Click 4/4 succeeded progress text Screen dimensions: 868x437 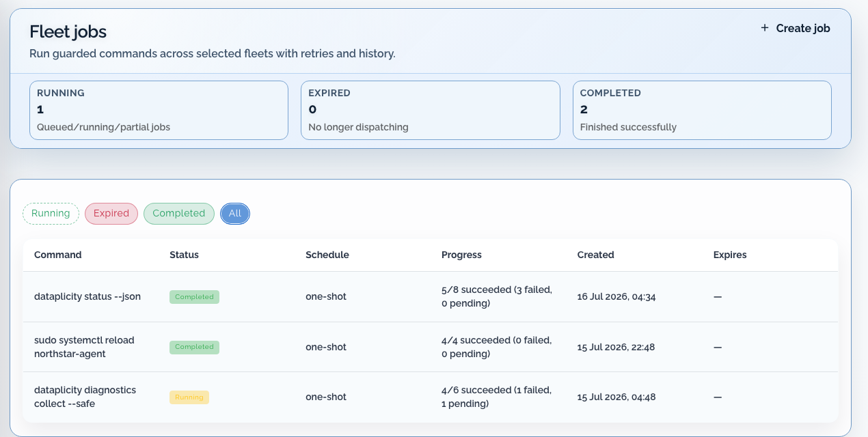click(497, 347)
